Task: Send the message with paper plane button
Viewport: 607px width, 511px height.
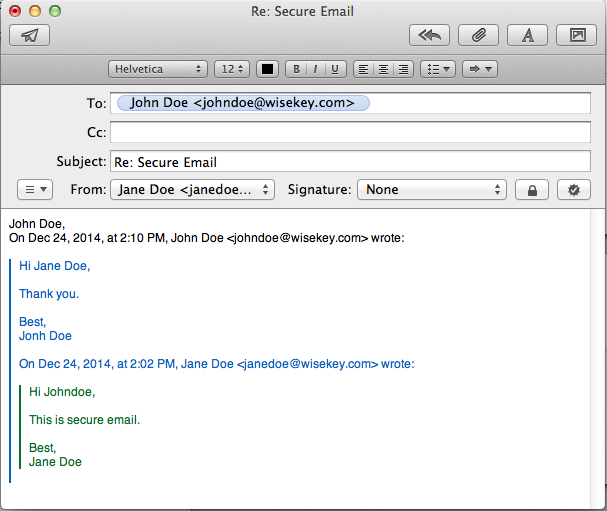Action: coord(29,35)
